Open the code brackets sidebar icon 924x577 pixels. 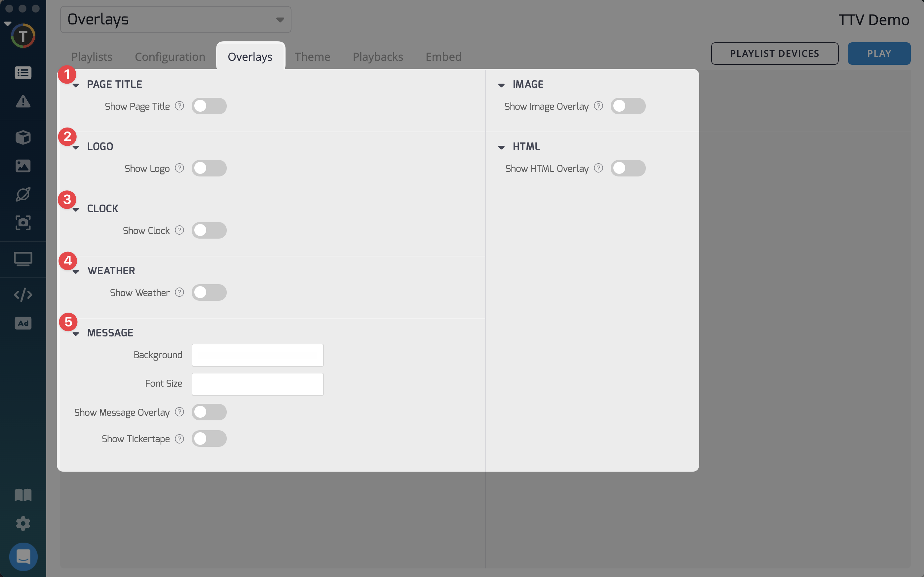click(23, 294)
